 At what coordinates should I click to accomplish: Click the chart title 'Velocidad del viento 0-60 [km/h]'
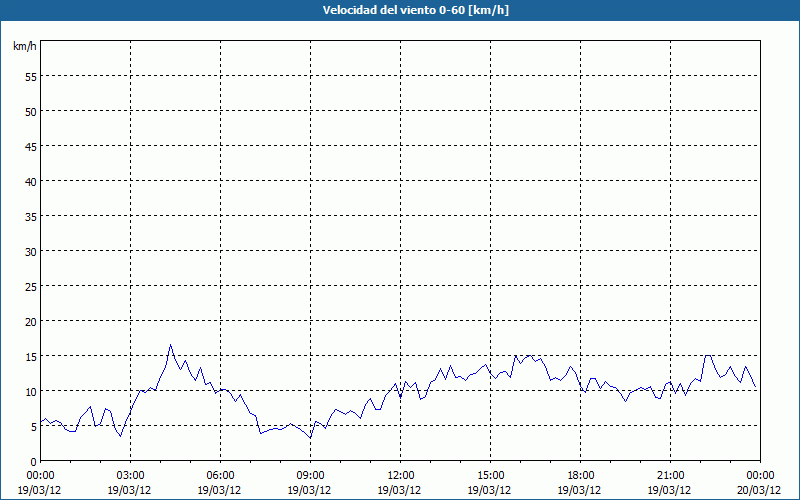point(416,10)
